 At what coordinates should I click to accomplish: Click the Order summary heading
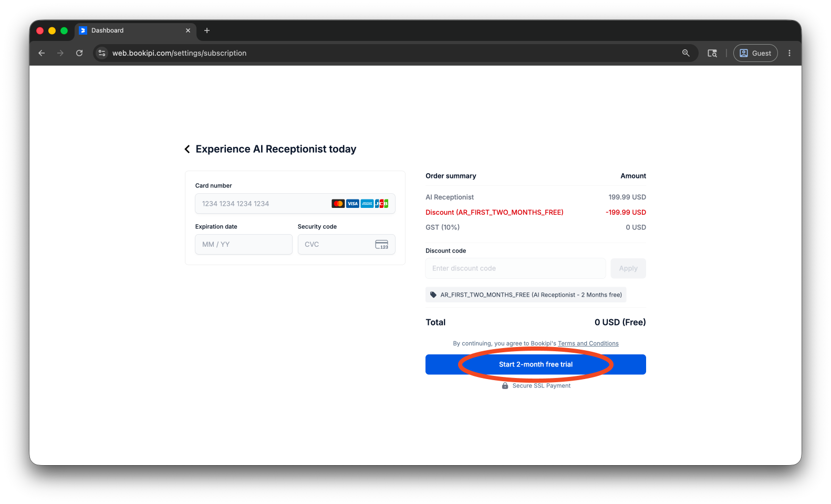click(451, 176)
